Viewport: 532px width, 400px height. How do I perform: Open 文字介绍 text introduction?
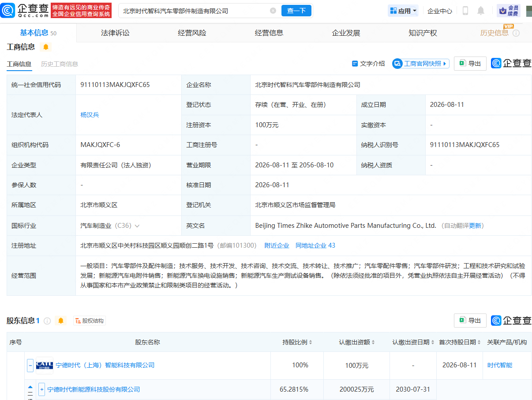click(368, 64)
